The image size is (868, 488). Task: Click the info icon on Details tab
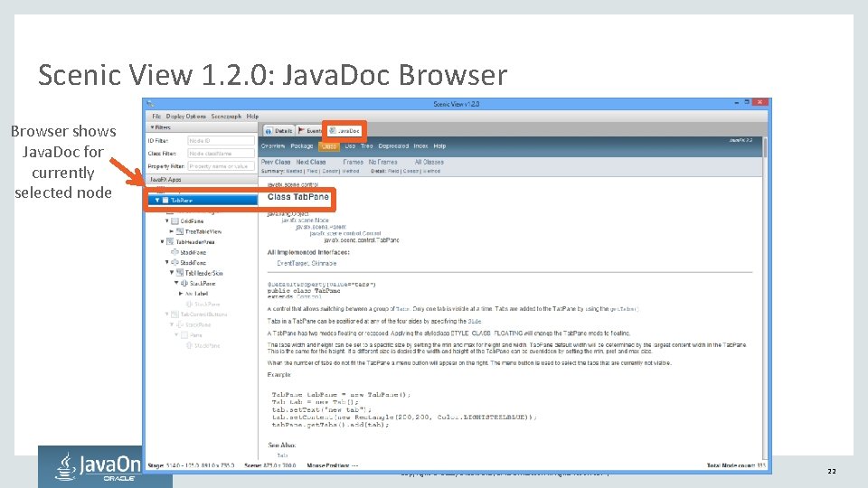tap(269, 130)
